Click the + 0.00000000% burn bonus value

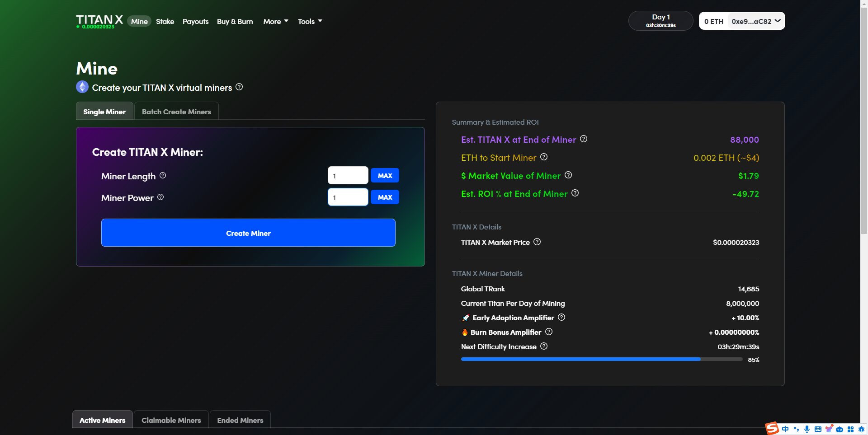click(x=734, y=332)
